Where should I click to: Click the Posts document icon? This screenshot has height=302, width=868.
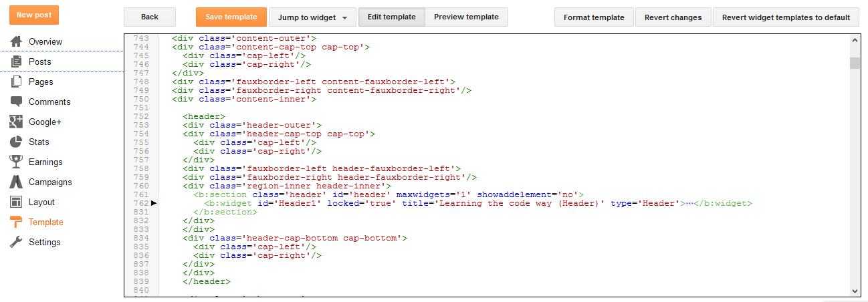click(17, 61)
